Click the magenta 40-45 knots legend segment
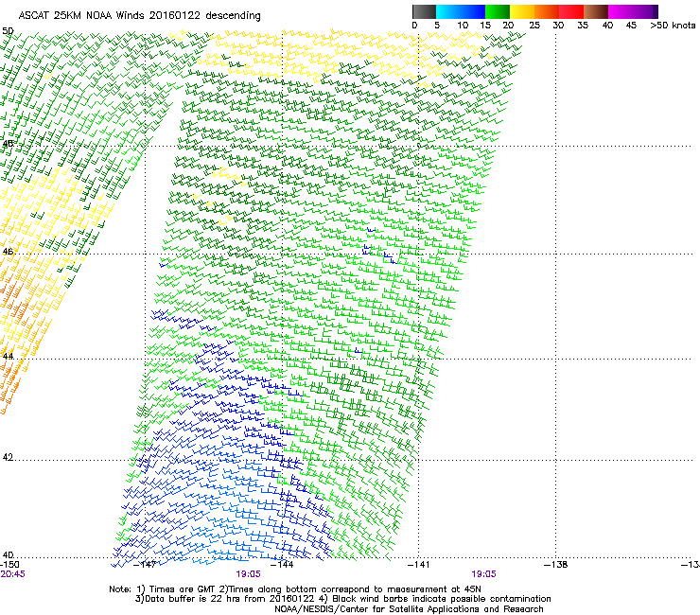This screenshot has width=700, height=615. (621, 11)
